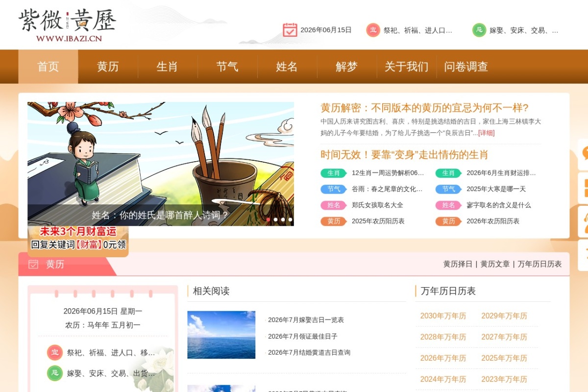Open the 生肖 navigation tab
Screen dimensions: 588x392
(168, 67)
